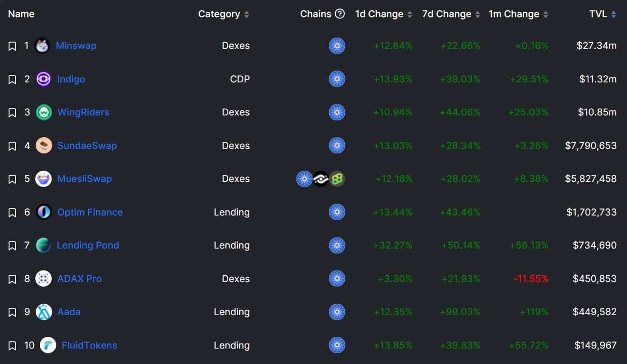Click the Chains help question mark icon
Image resolution: width=627 pixels, height=364 pixels.
point(340,14)
